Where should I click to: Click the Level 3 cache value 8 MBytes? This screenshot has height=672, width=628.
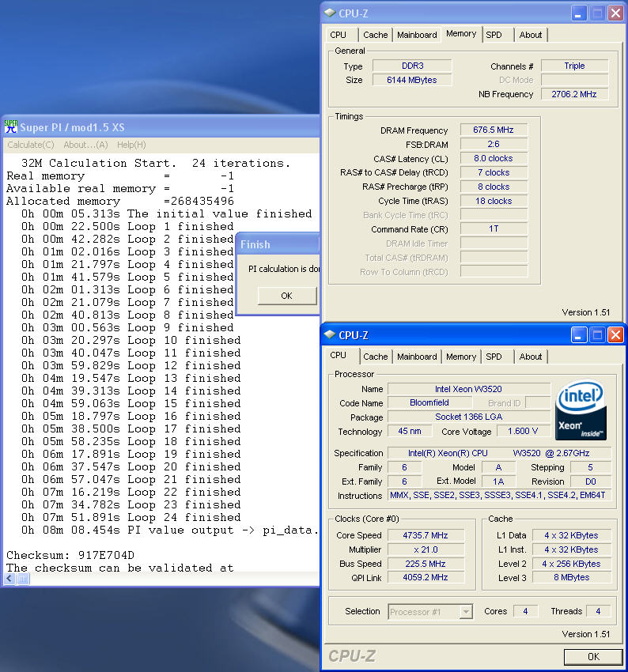pos(571,577)
